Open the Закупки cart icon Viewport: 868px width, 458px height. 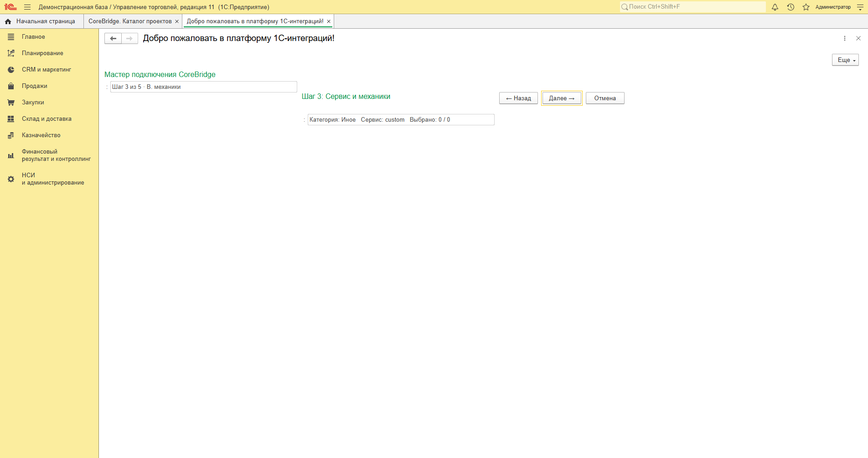coord(11,103)
